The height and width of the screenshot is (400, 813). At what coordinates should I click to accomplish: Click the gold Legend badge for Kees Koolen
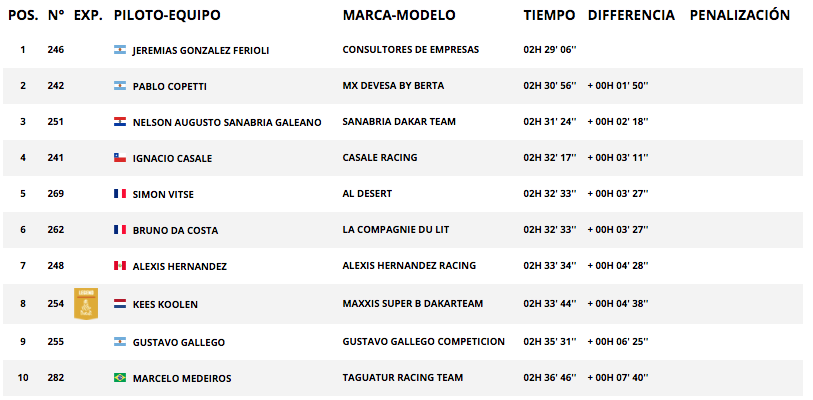[x=86, y=304]
